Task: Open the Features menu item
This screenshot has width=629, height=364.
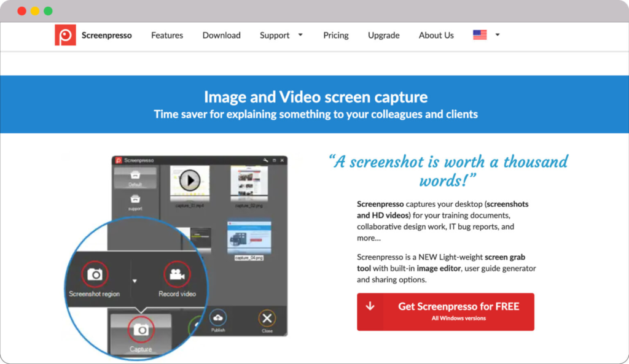Action: pos(167,35)
